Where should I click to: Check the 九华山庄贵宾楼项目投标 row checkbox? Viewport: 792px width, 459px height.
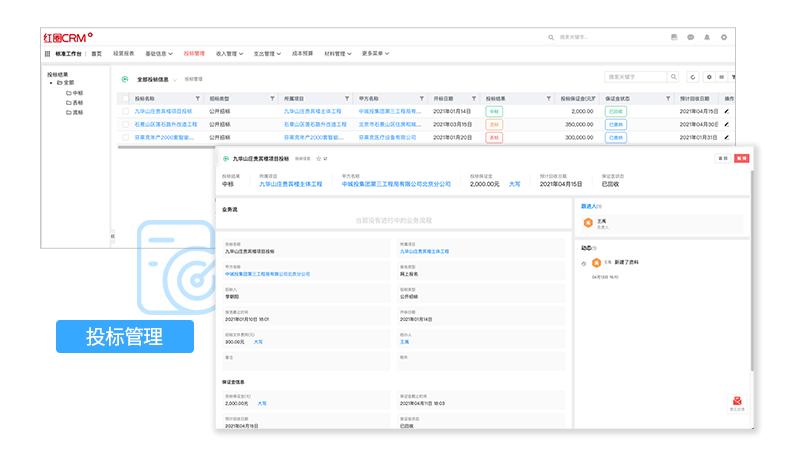point(126,111)
